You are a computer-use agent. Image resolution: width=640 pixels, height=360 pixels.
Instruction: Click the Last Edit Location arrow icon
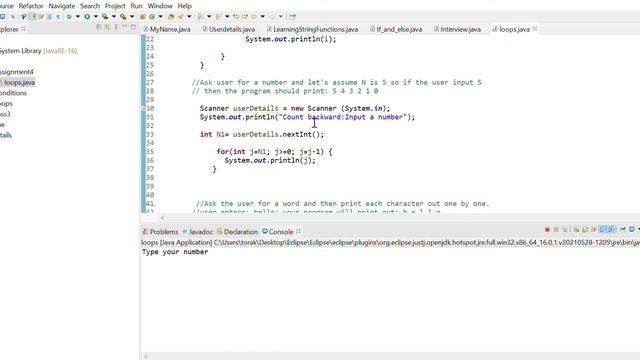[236, 17]
